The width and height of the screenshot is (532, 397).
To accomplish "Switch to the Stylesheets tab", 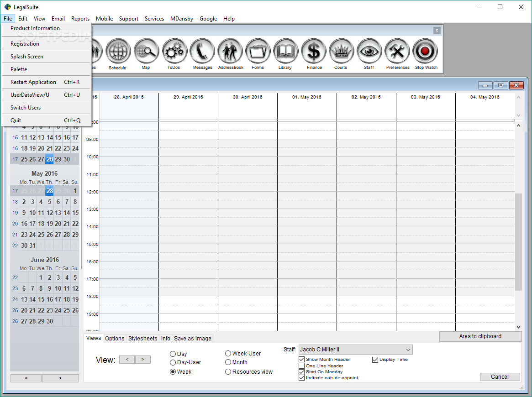I will pos(142,338).
